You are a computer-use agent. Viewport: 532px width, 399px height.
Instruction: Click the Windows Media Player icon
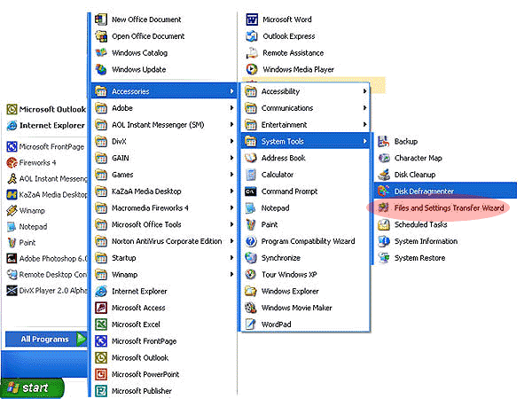[x=252, y=69]
